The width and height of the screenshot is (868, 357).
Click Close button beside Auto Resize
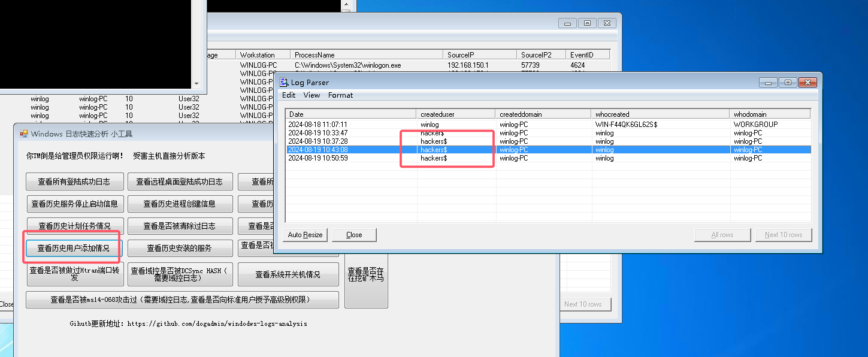coord(354,235)
